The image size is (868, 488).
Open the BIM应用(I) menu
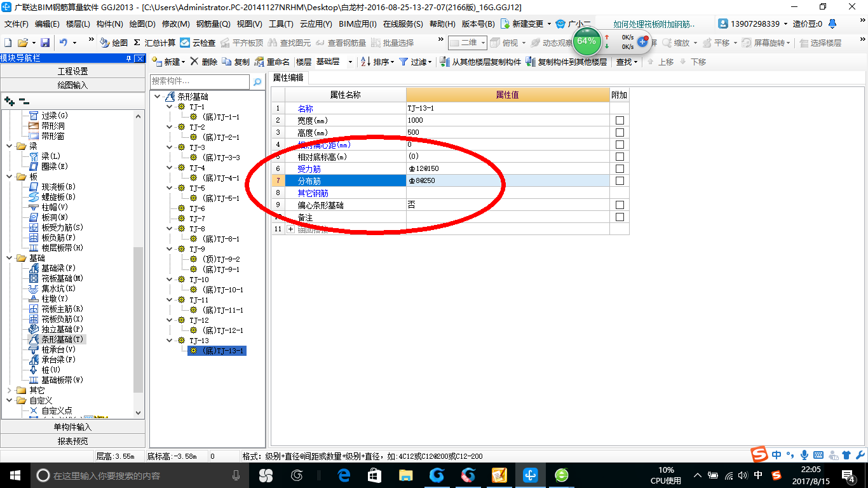pos(358,24)
